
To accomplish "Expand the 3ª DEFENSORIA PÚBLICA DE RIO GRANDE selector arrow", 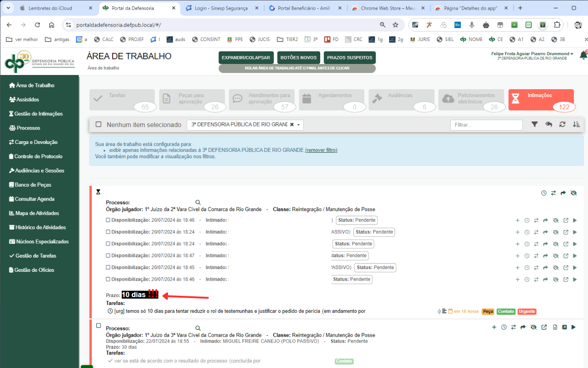I will (x=299, y=125).
